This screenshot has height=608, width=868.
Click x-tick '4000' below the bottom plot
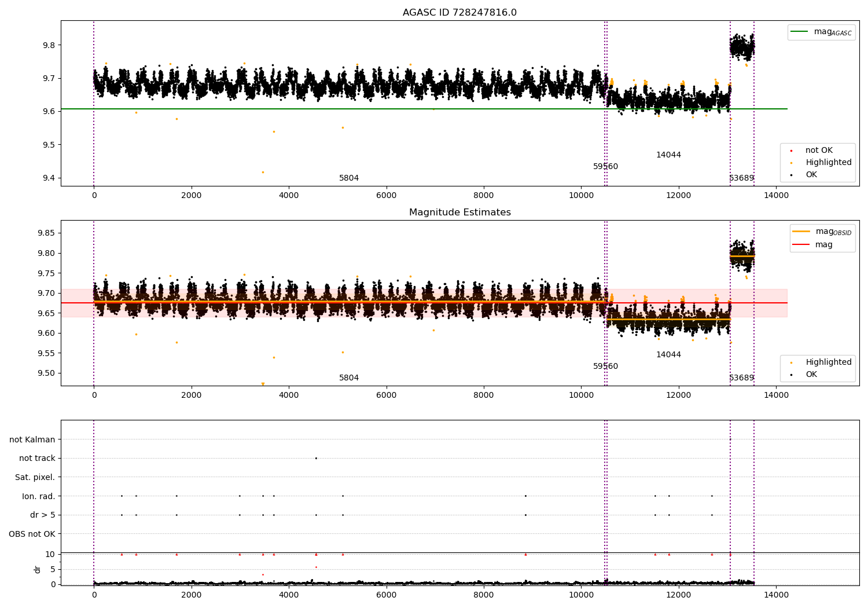[x=289, y=595]
